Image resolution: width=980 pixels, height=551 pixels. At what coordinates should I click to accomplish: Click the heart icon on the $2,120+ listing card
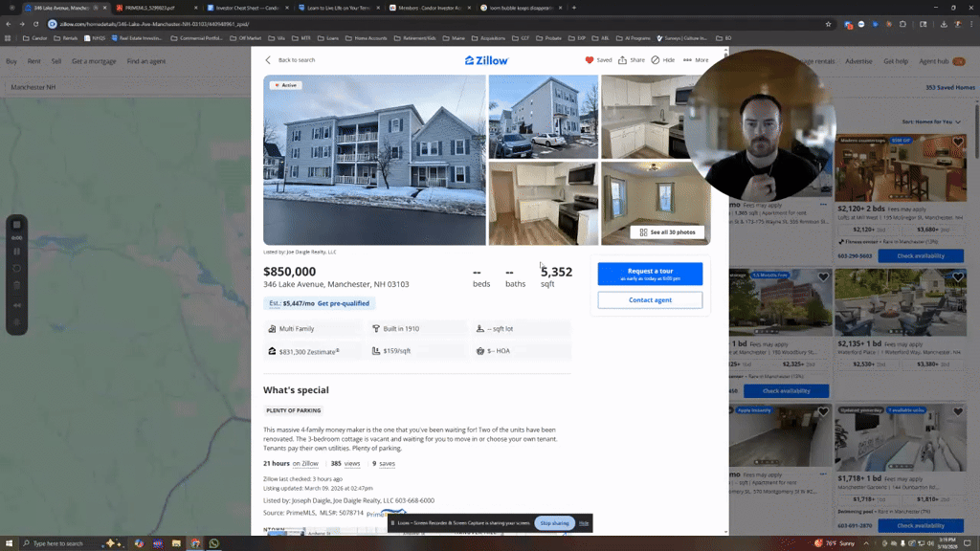tap(956, 141)
